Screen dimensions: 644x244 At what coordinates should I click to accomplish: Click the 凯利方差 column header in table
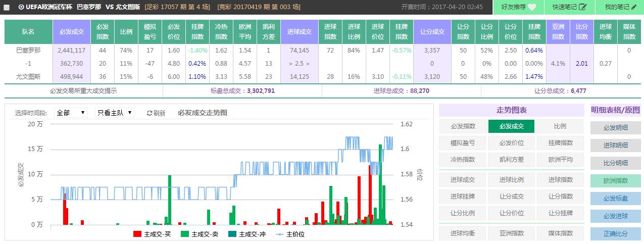pyautogui.click(x=269, y=32)
